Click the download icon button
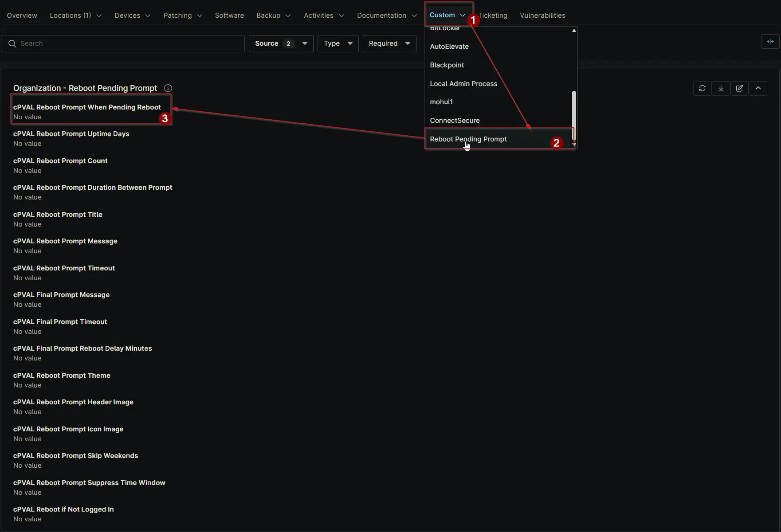The image size is (781, 532). click(x=721, y=88)
